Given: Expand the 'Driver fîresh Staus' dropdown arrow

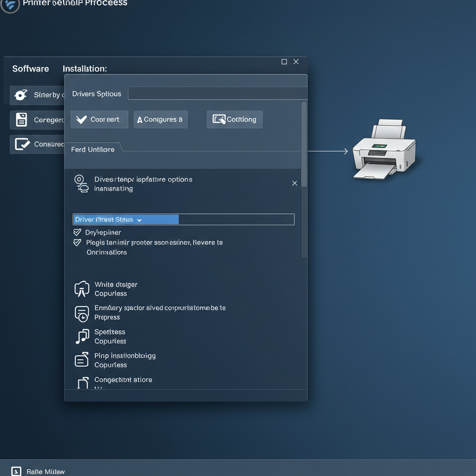Looking at the screenshot, I should point(139,220).
